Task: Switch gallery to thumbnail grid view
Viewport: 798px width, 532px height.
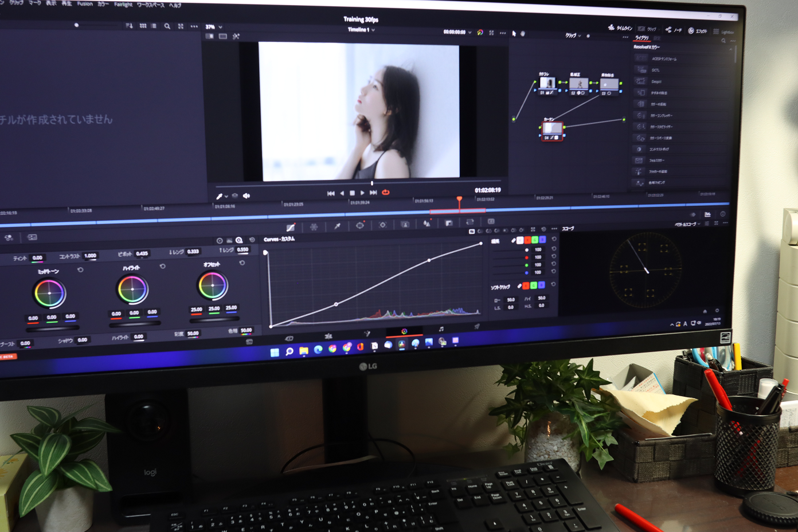Action: (x=143, y=26)
